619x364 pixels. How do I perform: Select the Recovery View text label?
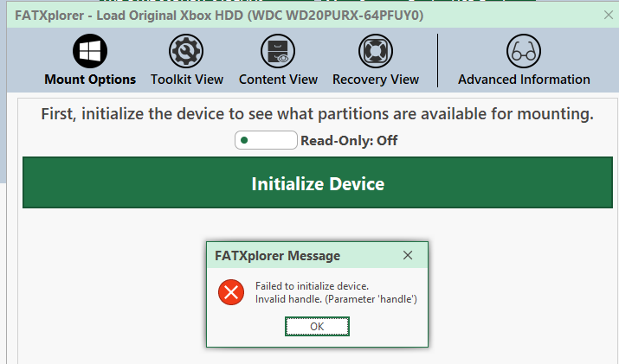(376, 80)
